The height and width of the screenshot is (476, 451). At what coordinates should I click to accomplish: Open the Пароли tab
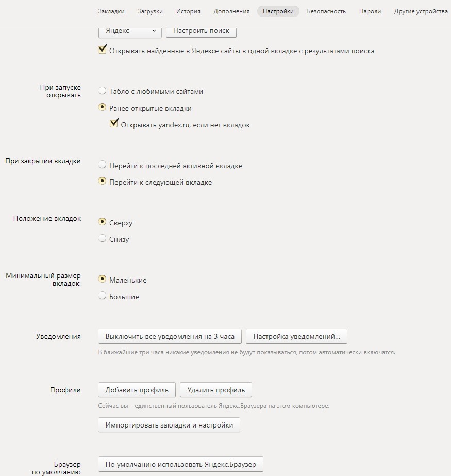pyautogui.click(x=370, y=11)
